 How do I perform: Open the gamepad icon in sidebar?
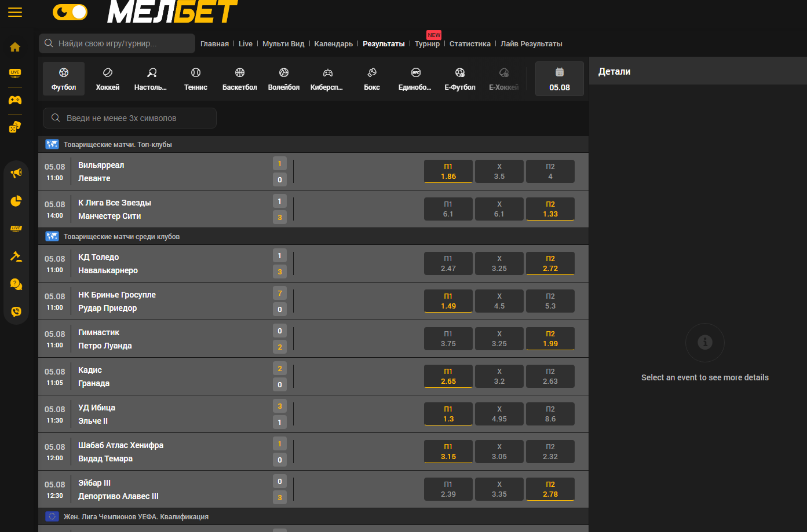coord(15,100)
